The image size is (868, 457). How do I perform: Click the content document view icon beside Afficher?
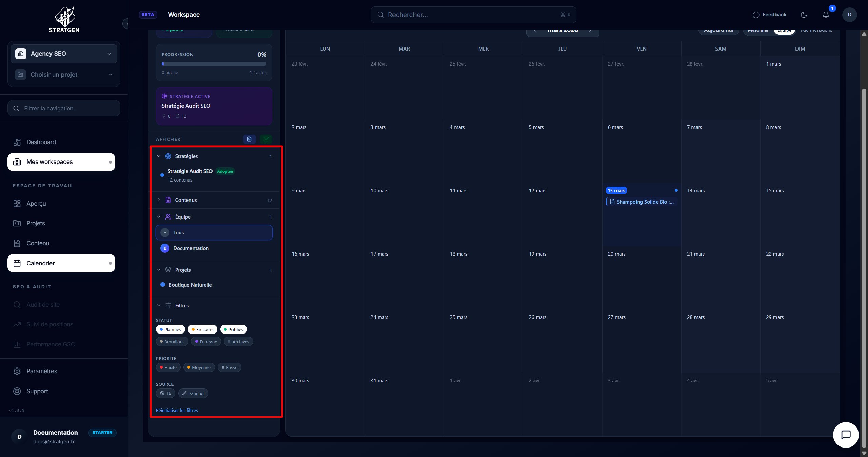click(x=249, y=139)
